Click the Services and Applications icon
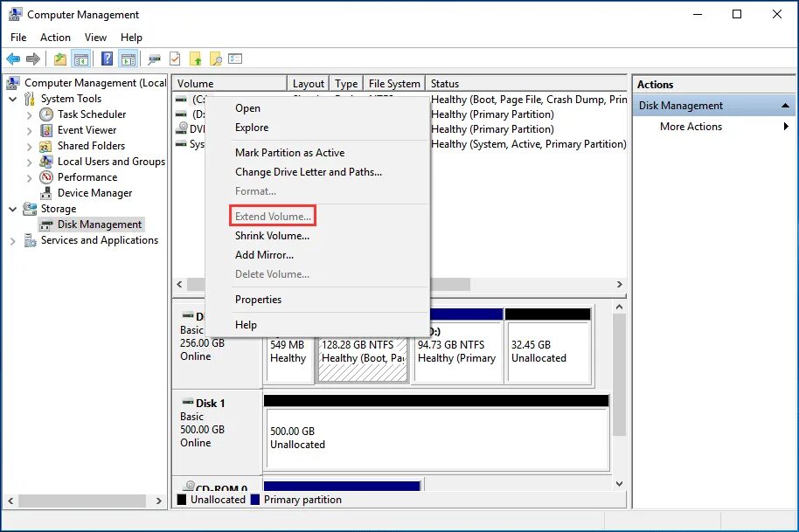Screen dimensions: 799x532 [x=30, y=240]
